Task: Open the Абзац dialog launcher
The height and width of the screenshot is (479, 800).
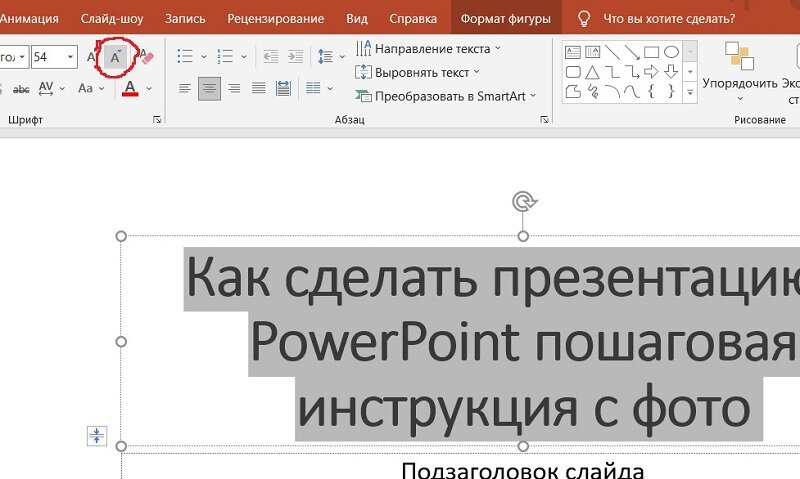Action: pos(544,119)
